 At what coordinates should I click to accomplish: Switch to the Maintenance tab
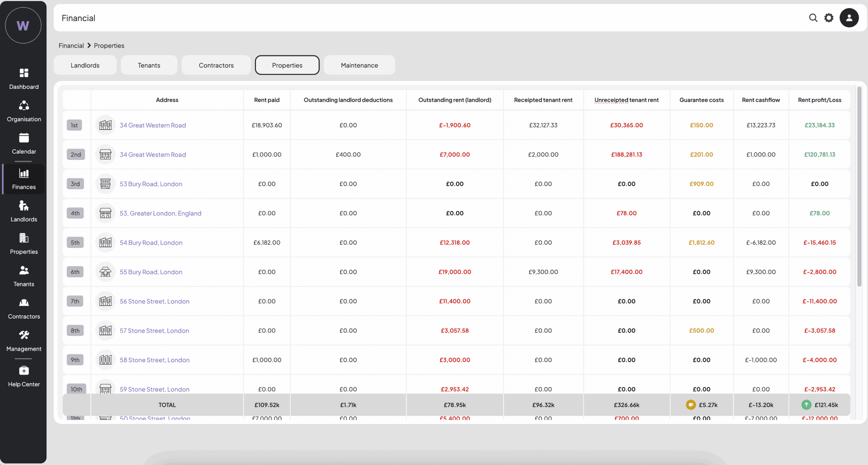tap(359, 65)
